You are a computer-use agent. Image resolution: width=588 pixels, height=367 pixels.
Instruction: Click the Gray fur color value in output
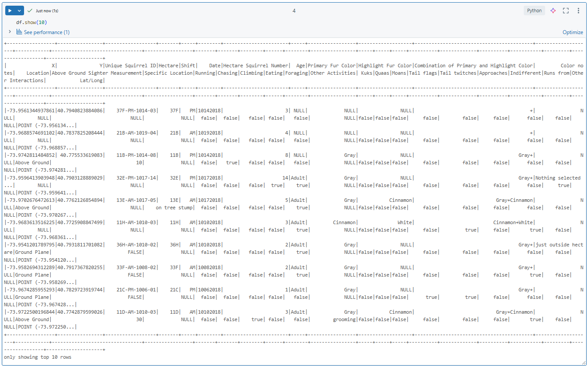pyautogui.click(x=350, y=155)
